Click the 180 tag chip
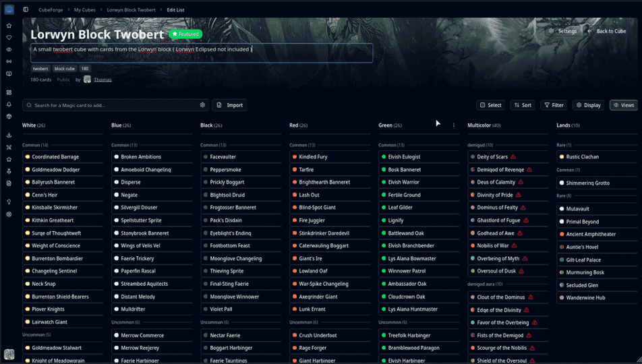The height and width of the screenshot is (364, 642). [85, 69]
